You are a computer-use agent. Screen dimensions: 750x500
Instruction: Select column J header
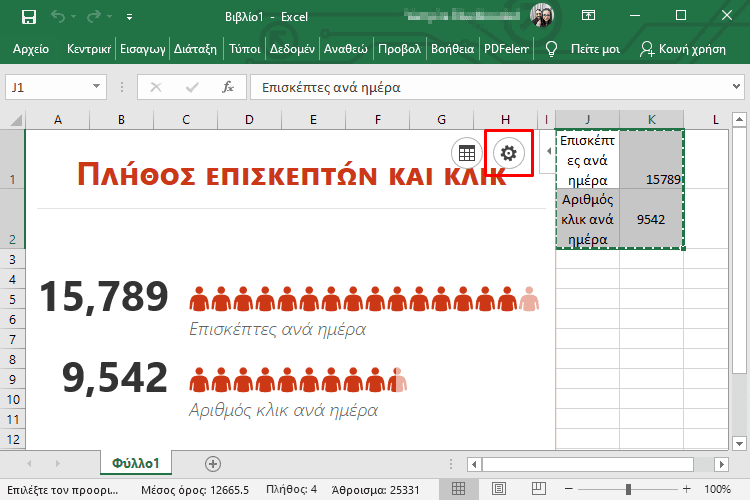point(587,120)
